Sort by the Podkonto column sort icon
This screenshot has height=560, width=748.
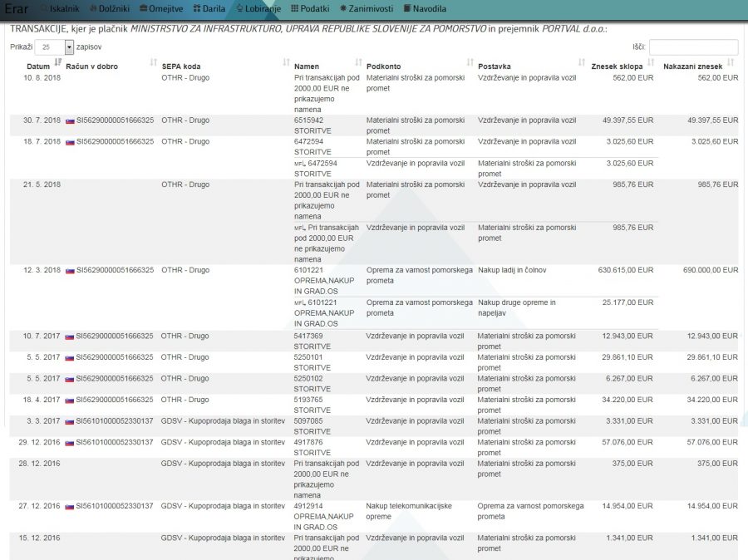[x=470, y=62]
